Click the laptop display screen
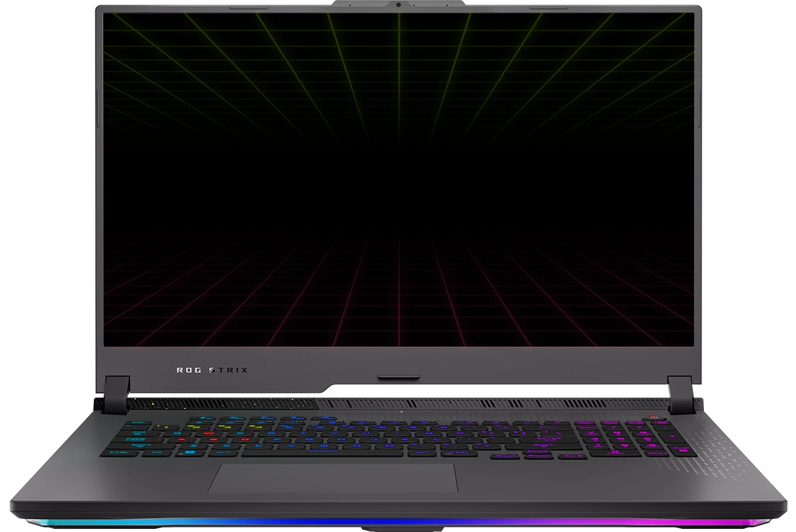The height and width of the screenshot is (532, 796). click(x=399, y=180)
